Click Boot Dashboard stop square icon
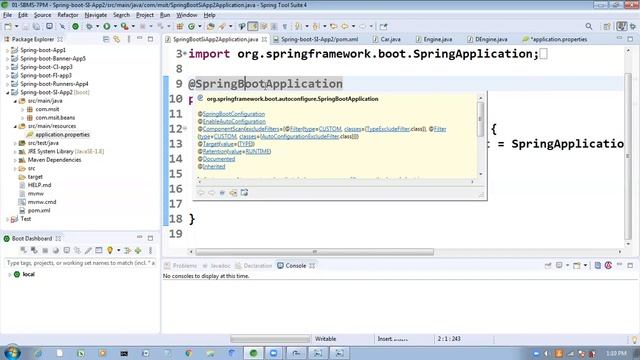The image size is (640, 360). point(45,250)
